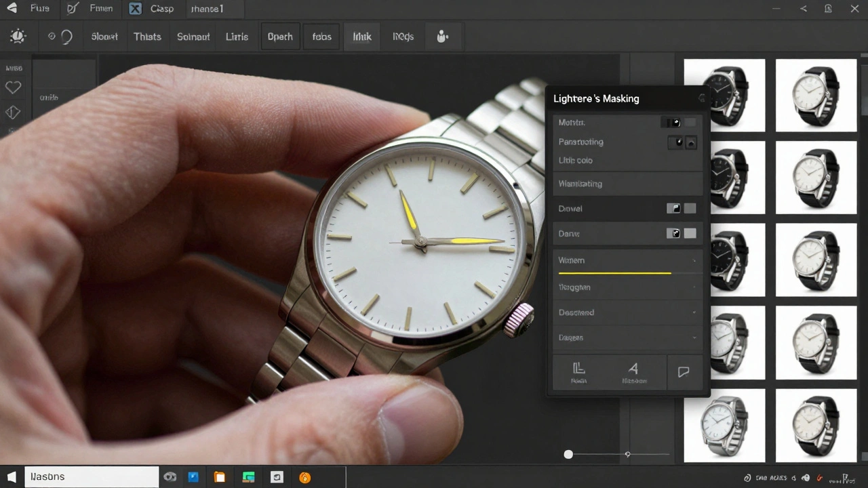The image size is (868, 488).
Task: Open the user profile icon at toolbar right
Action: (443, 36)
